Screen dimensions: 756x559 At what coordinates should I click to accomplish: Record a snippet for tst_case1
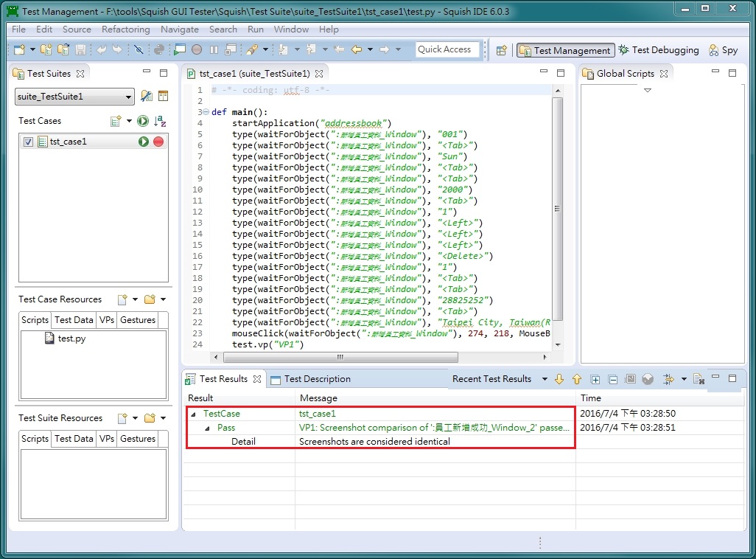pos(161,142)
